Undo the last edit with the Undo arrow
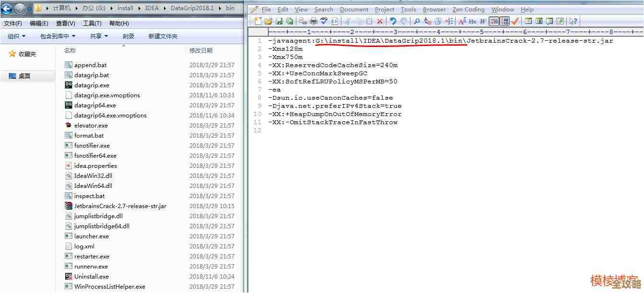Viewport: 644px width, 293px height. tap(392, 21)
